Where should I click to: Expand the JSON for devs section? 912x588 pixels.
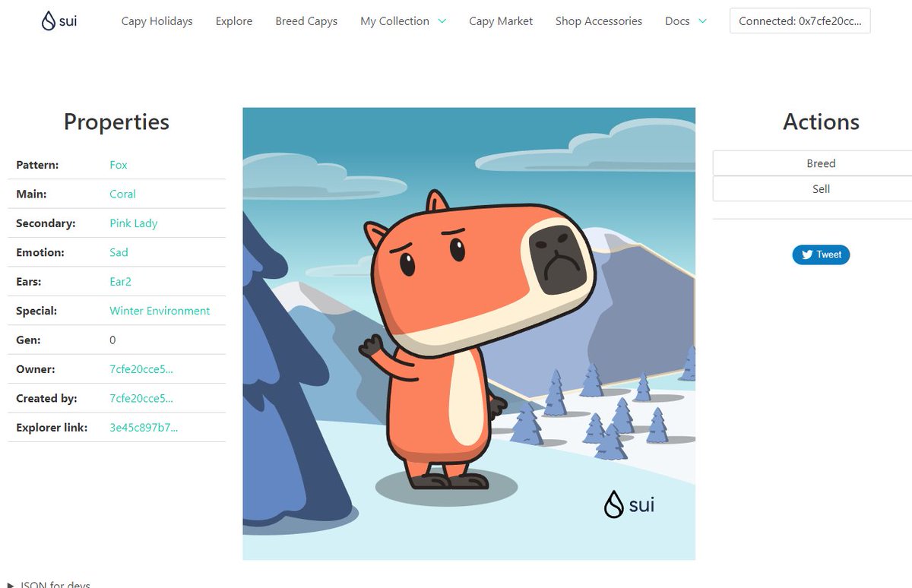[x=49, y=584]
